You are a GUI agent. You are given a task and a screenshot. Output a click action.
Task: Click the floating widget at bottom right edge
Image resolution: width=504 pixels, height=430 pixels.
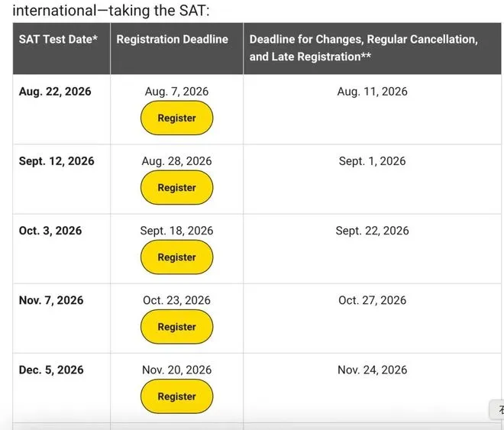click(497, 409)
